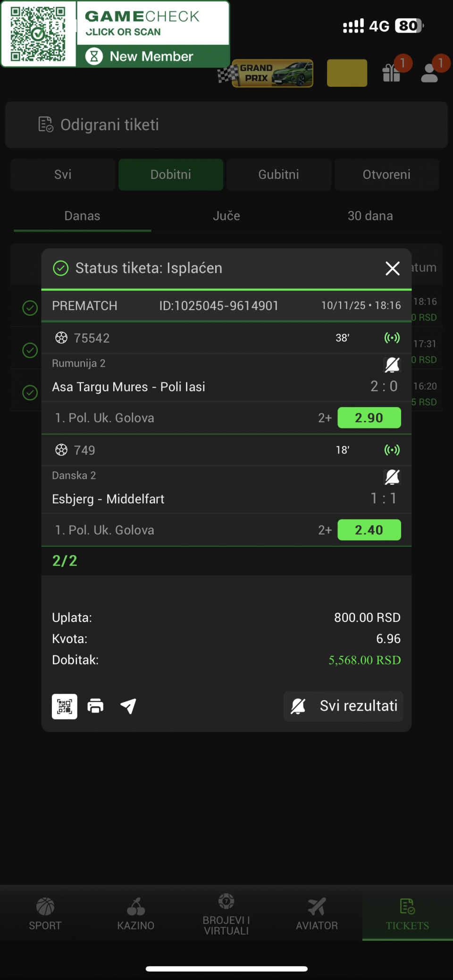
Task: Close the ticket status popup
Action: [x=392, y=268]
